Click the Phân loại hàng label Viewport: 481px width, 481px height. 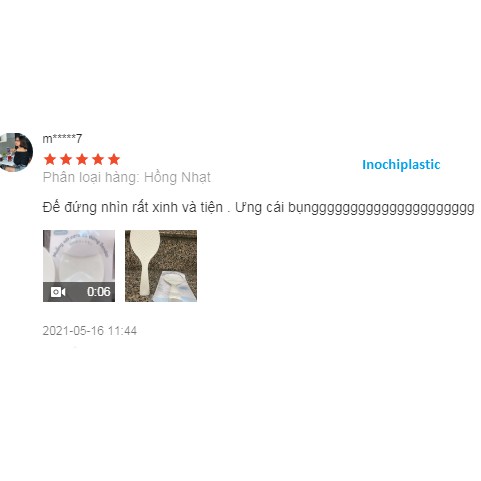(x=91, y=177)
